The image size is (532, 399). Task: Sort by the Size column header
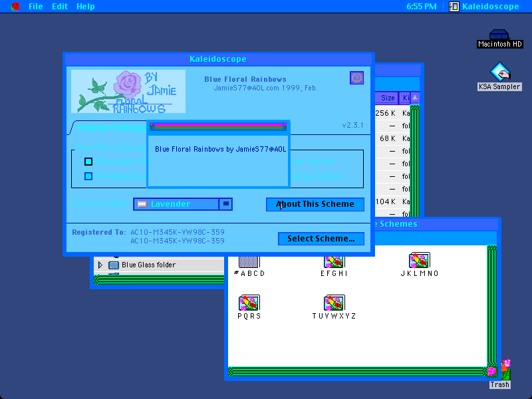pos(388,98)
